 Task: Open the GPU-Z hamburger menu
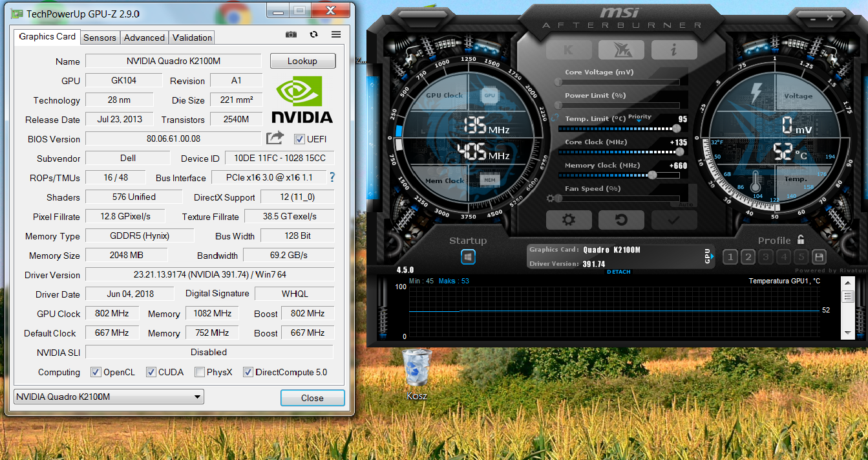pos(336,34)
